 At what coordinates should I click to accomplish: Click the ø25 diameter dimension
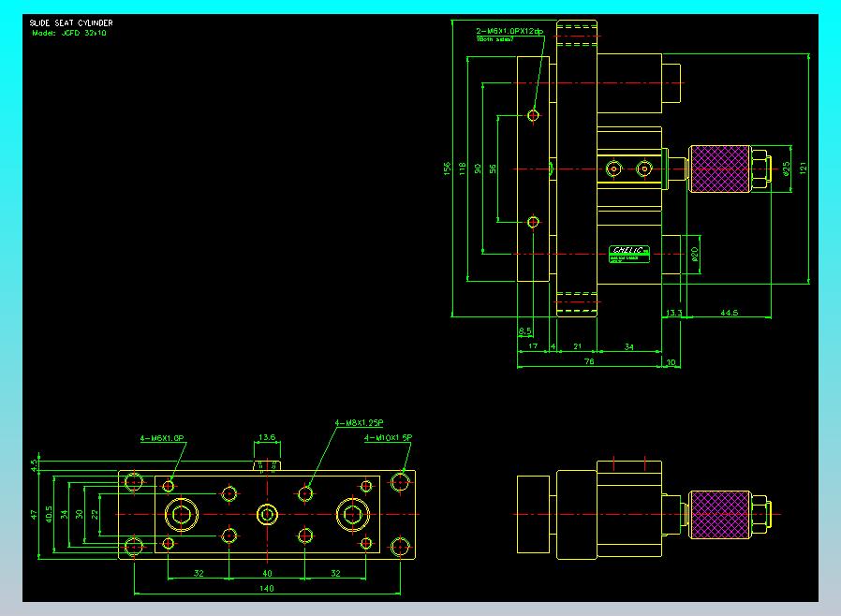coord(787,169)
